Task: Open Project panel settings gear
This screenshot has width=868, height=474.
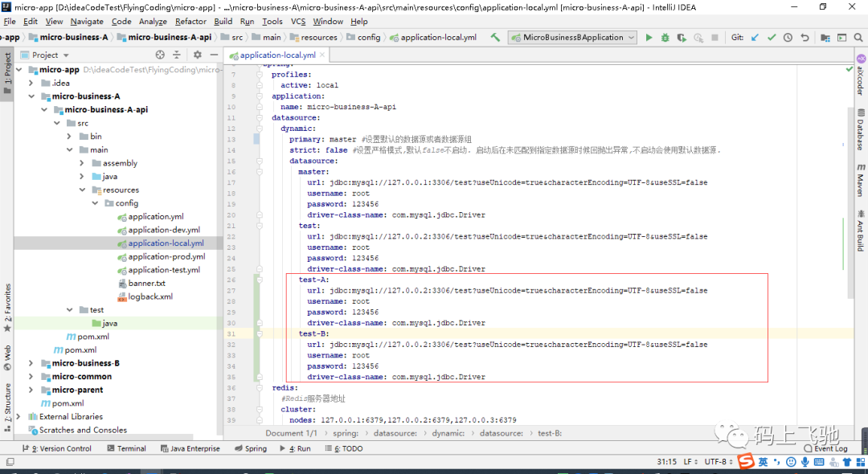Action: [198, 55]
